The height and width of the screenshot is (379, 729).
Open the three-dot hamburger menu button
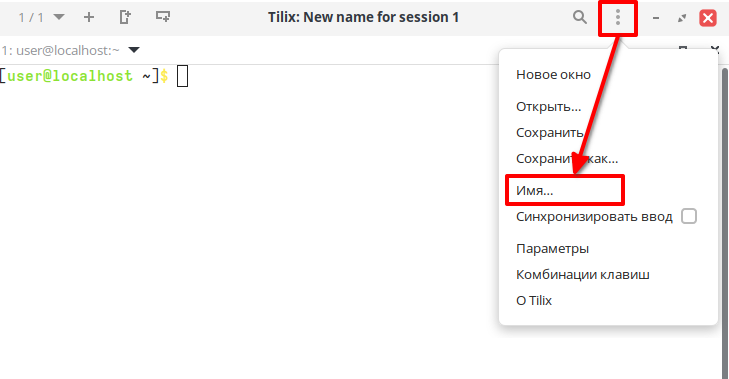click(617, 18)
